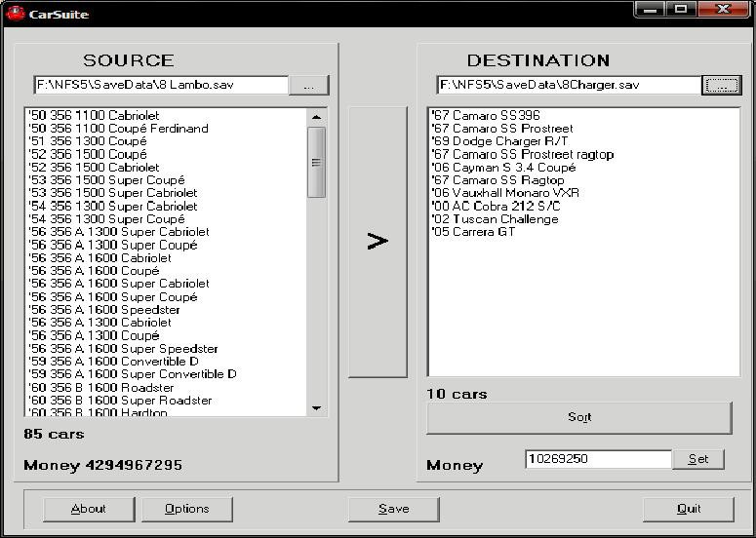756x538 pixels.
Task: Sort the destination car list
Action: (578, 417)
